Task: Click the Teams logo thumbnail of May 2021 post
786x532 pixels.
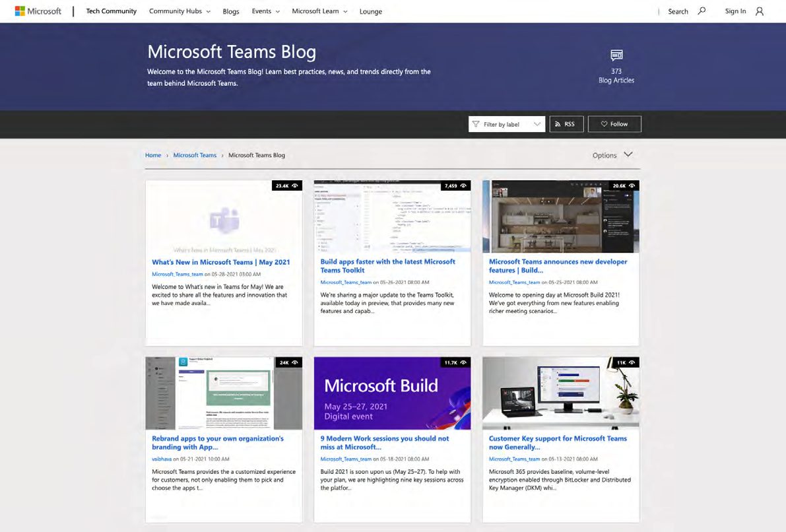Action: click(224, 216)
